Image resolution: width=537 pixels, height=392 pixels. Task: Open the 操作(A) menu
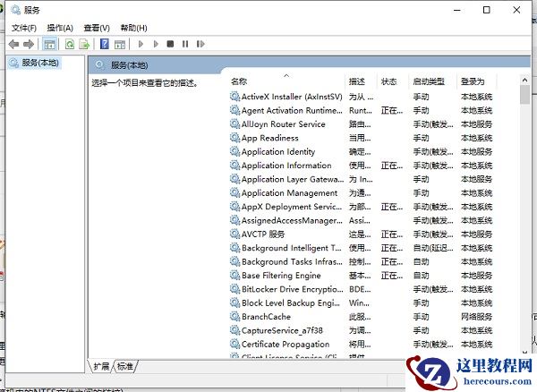pyautogui.click(x=60, y=28)
